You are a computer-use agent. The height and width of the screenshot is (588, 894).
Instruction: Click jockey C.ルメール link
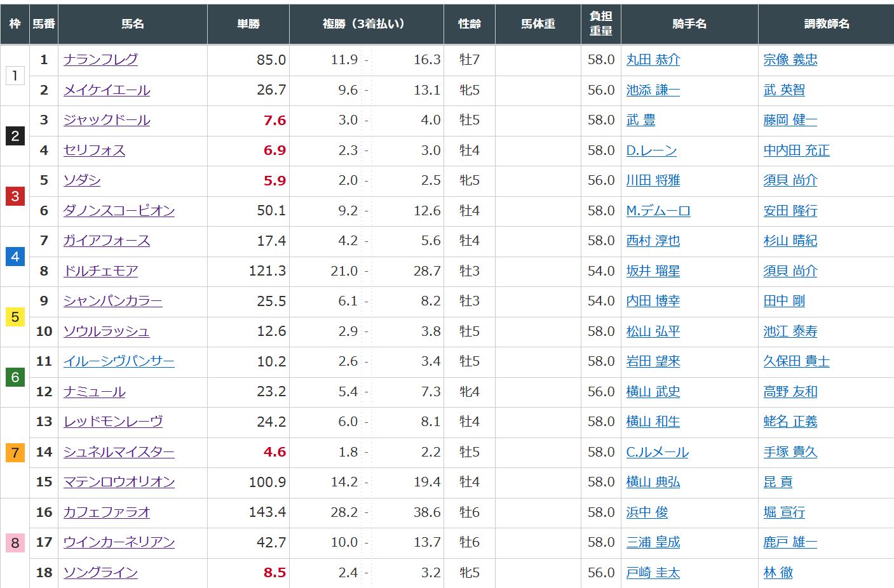[657, 452]
